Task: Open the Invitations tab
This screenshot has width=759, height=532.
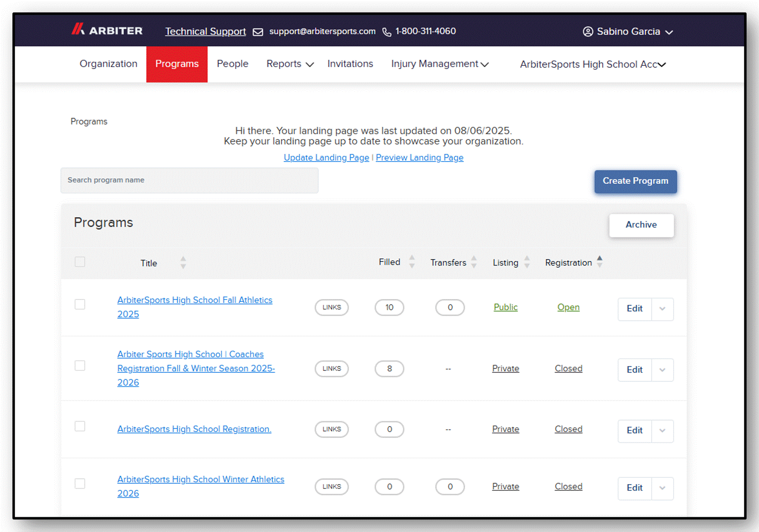Action: click(350, 64)
